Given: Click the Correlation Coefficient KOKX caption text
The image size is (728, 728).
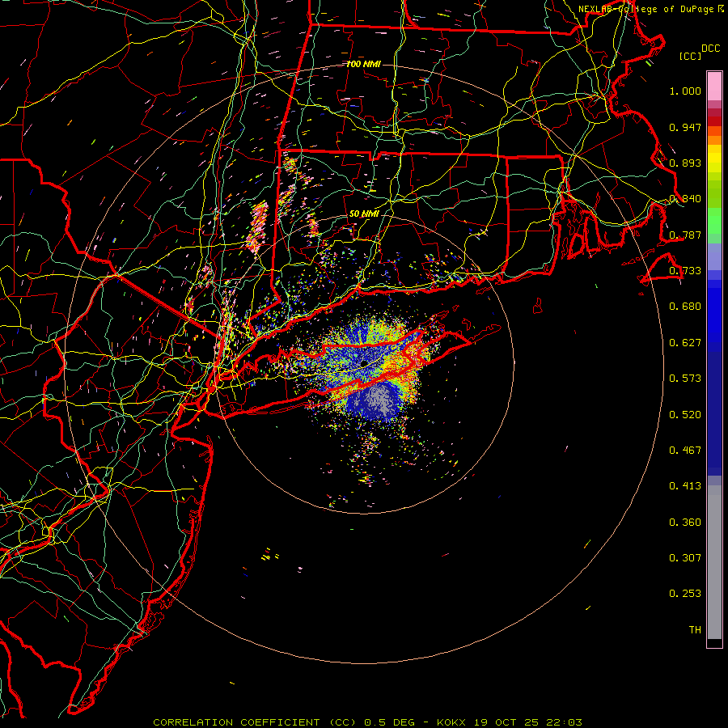Looking at the screenshot, I should coord(367,722).
